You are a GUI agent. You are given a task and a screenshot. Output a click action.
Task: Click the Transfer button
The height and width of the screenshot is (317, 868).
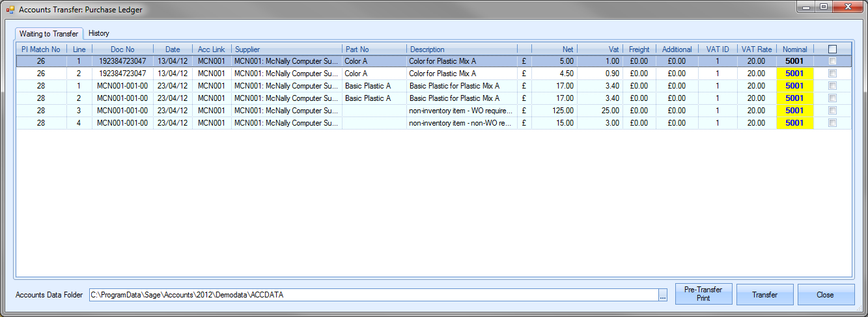coord(764,295)
